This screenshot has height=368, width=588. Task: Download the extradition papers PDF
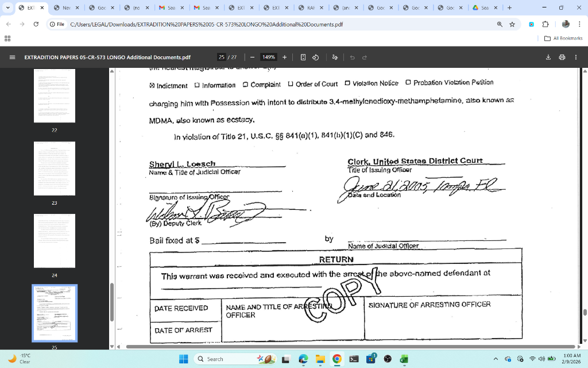click(x=547, y=57)
